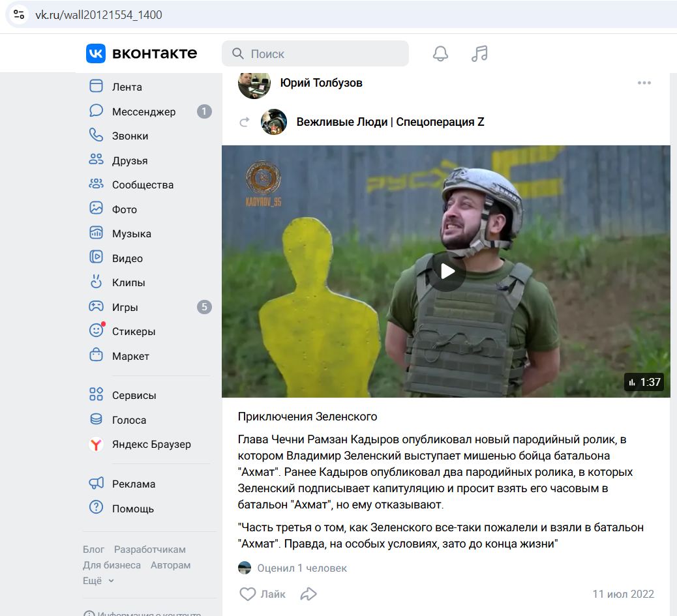677x616 pixels.
Task: Click the ВКОНТАКТЕ wordmark text
Action: (155, 53)
